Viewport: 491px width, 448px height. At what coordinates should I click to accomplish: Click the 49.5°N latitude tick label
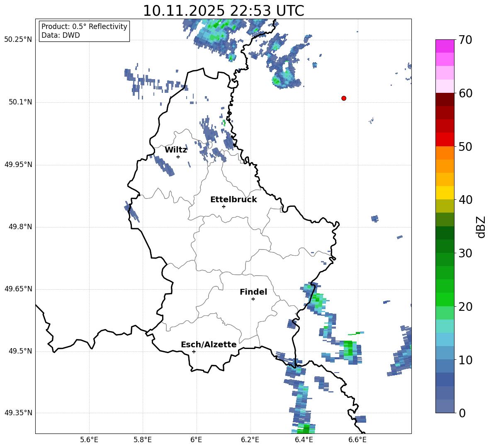(20, 351)
